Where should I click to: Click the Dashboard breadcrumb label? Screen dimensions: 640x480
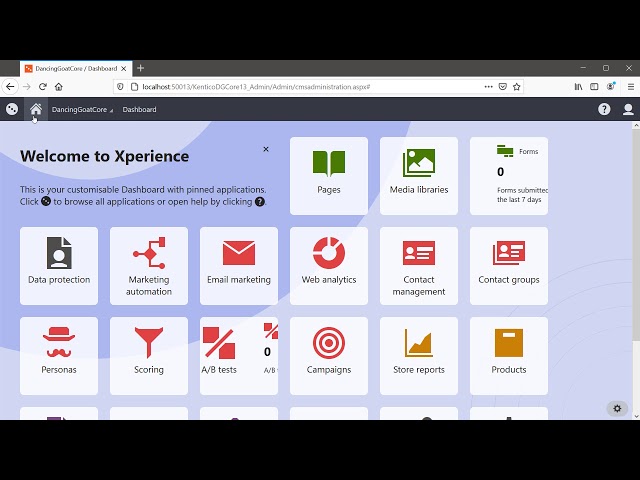[139, 109]
